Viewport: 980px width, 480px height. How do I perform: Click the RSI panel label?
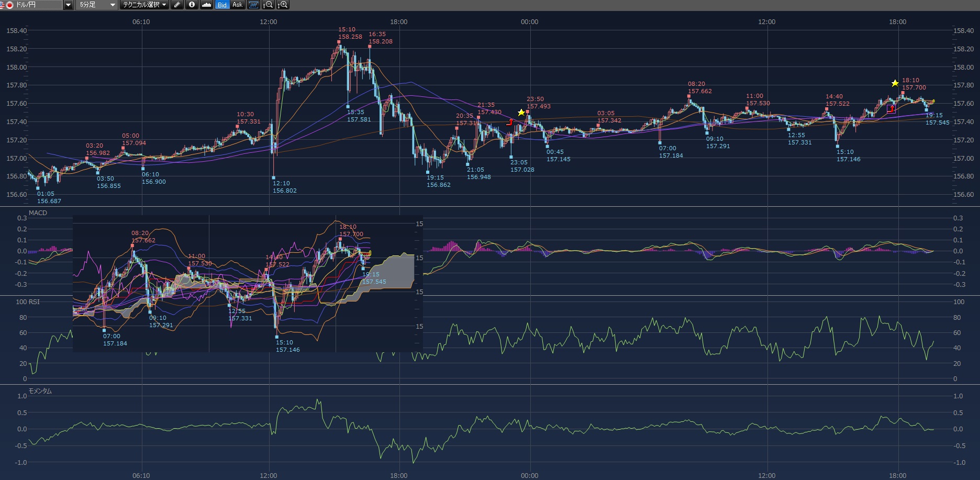point(34,302)
